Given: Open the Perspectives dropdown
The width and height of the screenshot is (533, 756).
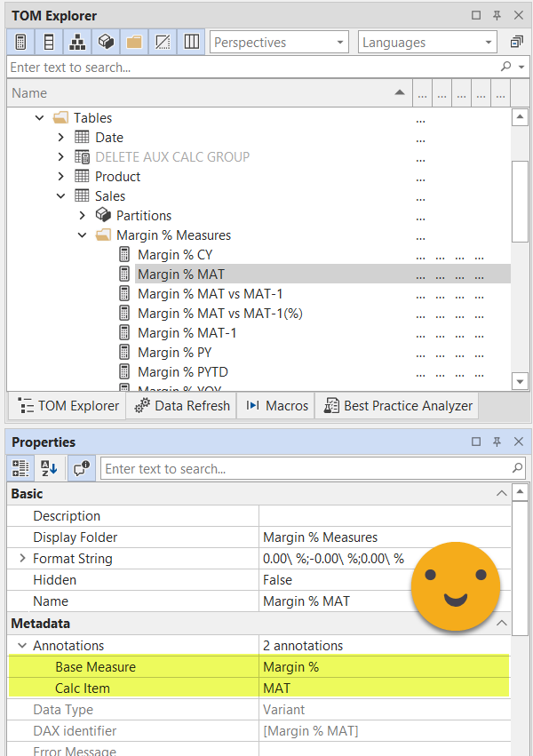Looking at the screenshot, I should (x=279, y=42).
